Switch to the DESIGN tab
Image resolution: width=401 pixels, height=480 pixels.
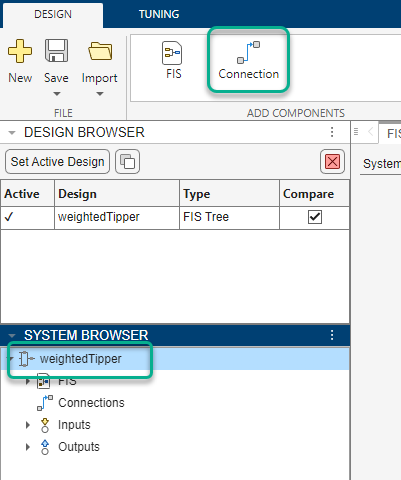click(x=53, y=14)
